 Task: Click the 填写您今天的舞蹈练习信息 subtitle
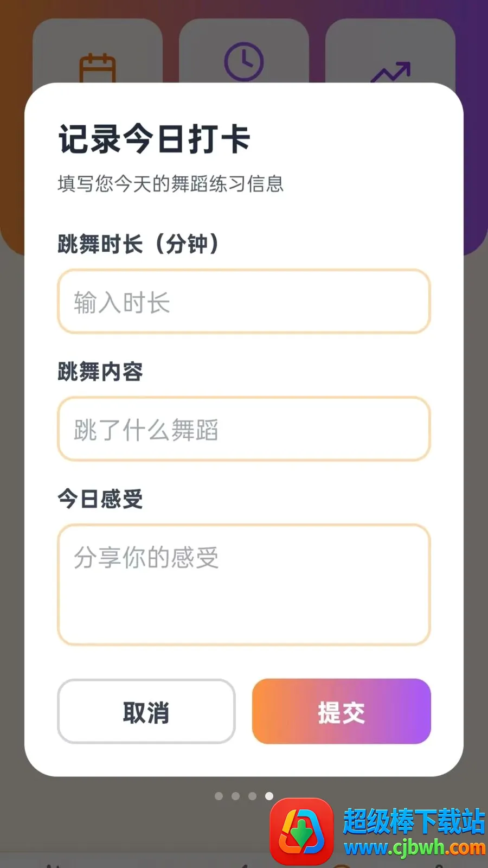171,184
